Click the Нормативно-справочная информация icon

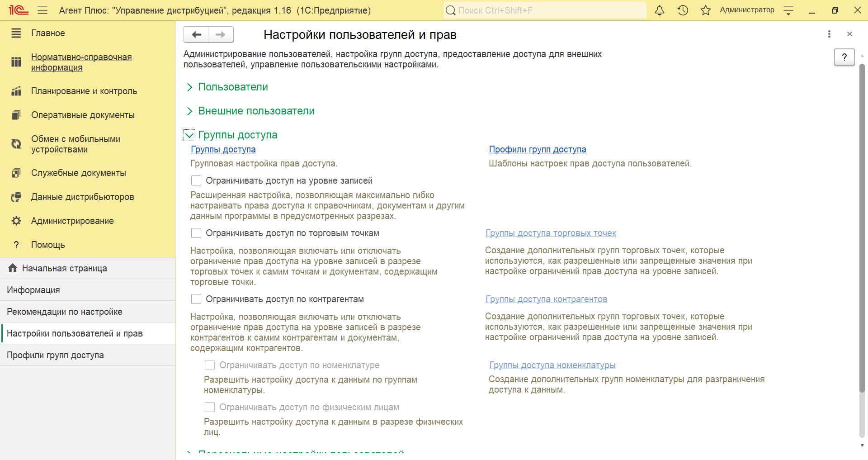click(x=16, y=62)
